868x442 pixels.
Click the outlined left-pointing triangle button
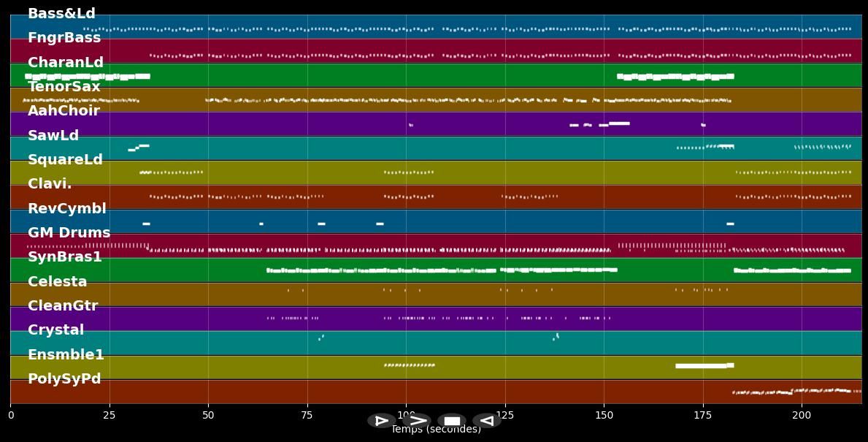pos(487,420)
